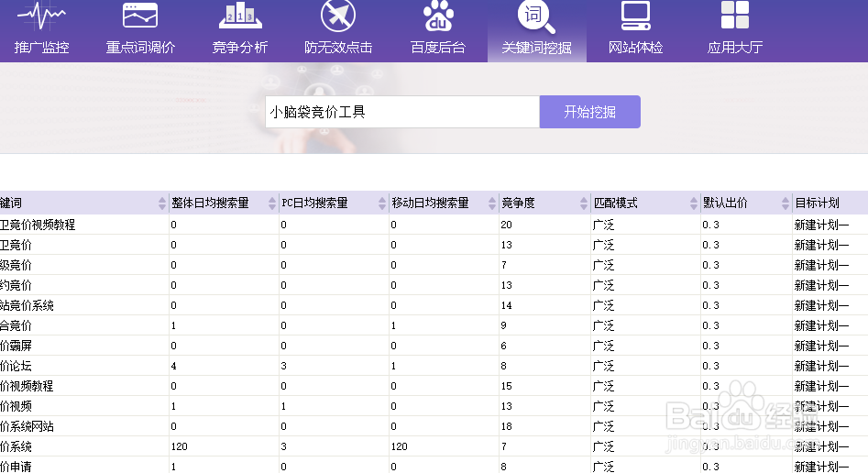Screen dimensions: 868x473
Task: Open 重点词调价 chart window icon
Action: tap(140, 15)
